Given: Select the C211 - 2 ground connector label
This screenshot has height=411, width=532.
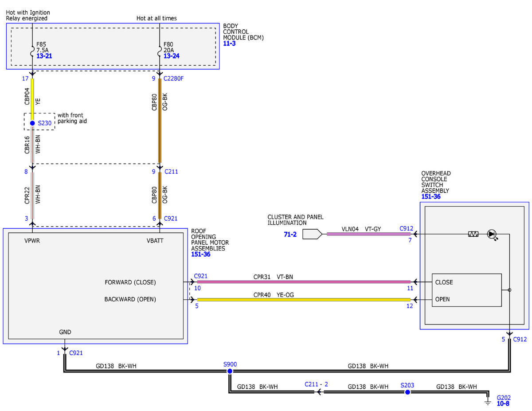Looking at the screenshot, I should (x=317, y=384).
